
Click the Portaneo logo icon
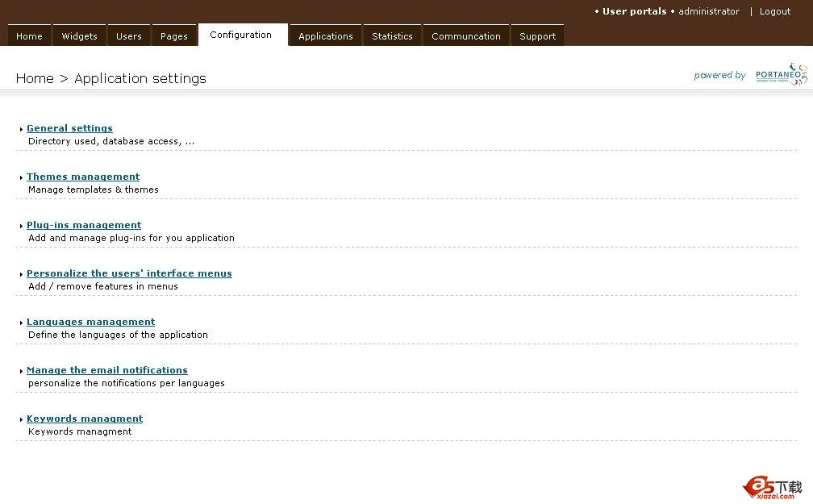781,74
